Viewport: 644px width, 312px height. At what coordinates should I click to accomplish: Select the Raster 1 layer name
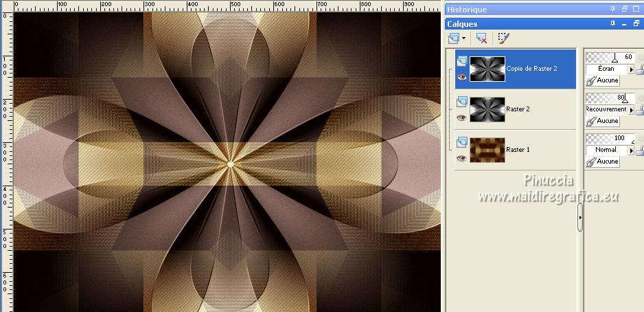click(518, 150)
